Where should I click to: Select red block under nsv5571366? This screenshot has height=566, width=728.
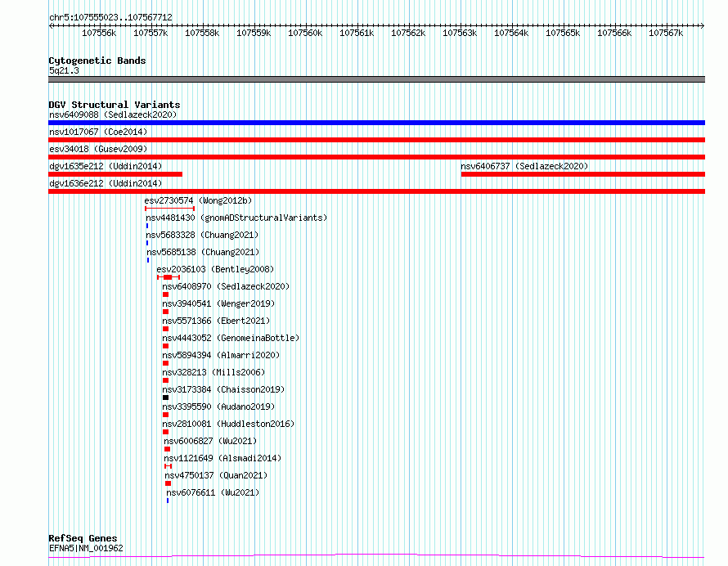[166, 329]
